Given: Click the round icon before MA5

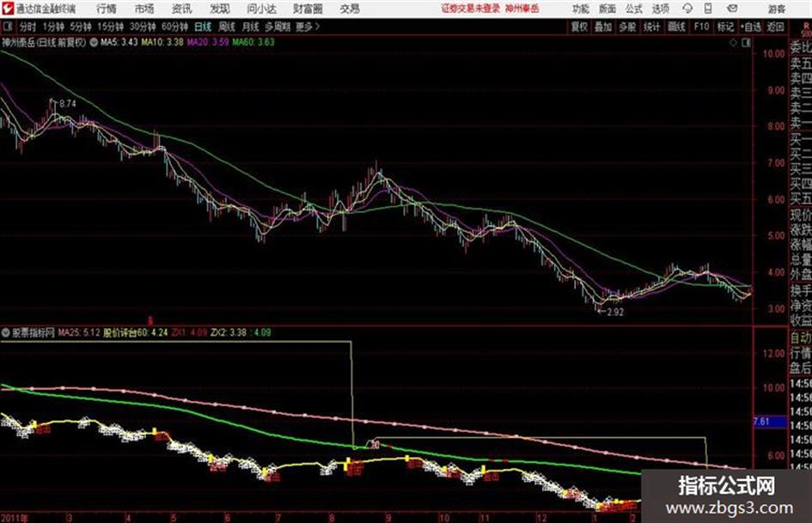Looking at the screenshot, I should tap(94, 42).
